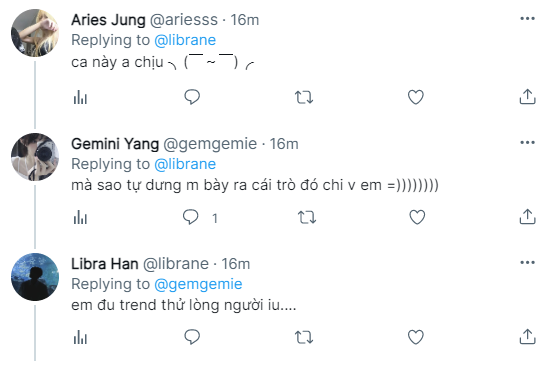Open more options on Aries Jung's tweet
This screenshot has width=549, height=366.
pyautogui.click(x=527, y=18)
